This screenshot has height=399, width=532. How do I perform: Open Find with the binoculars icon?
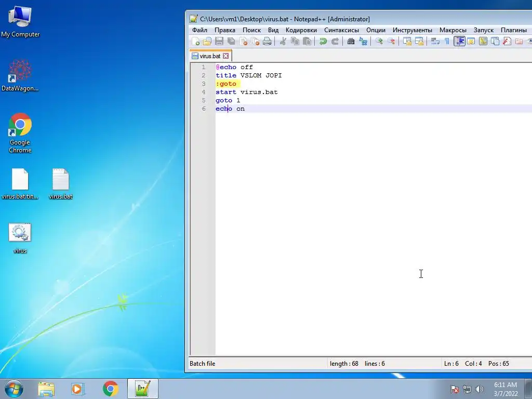[x=351, y=42]
